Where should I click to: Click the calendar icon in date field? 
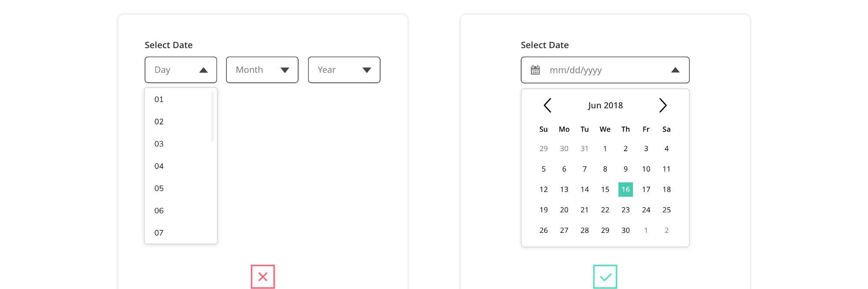tap(535, 70)
